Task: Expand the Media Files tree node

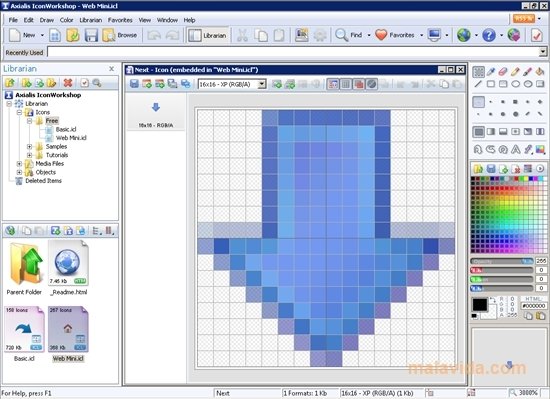Action: click(19, 163)
